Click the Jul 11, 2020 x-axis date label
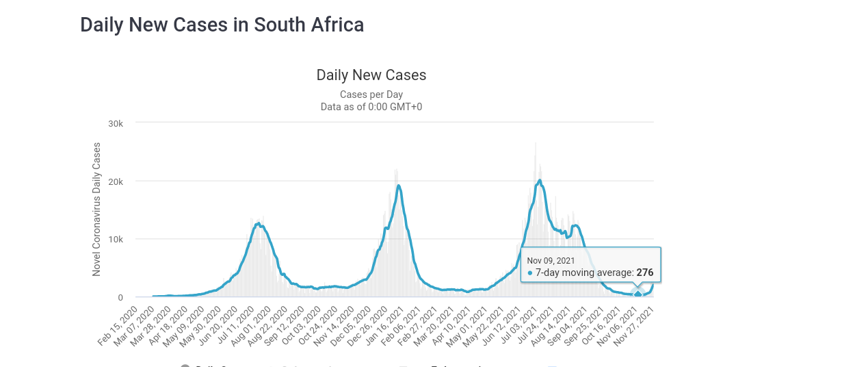868x367 pixels. [x=237, y=327]
